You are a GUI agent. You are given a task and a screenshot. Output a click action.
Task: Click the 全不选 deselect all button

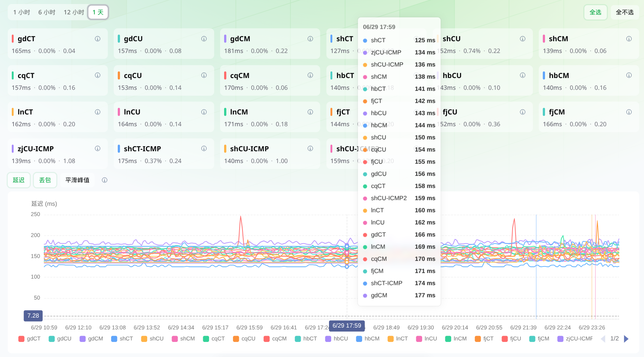(625, 12)
